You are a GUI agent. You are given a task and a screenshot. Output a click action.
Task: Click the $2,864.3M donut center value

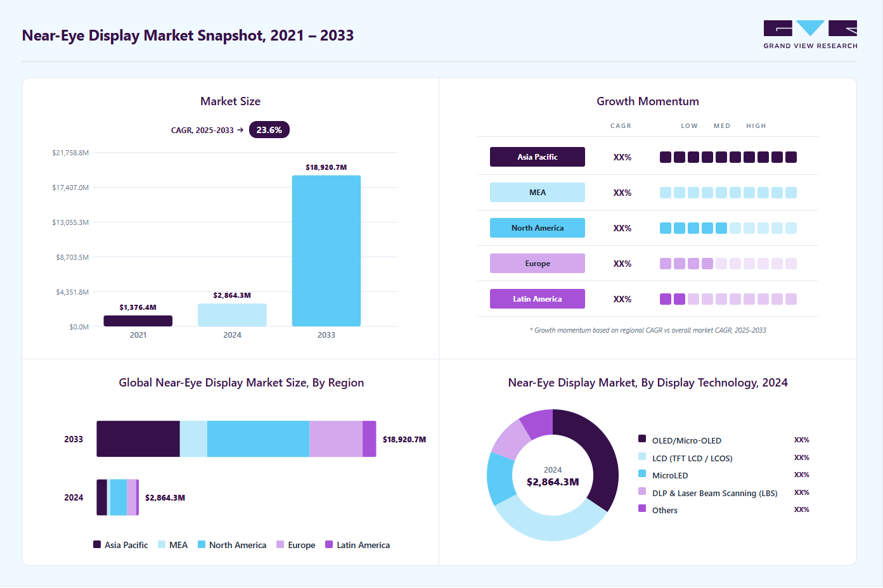coord(553,482)
